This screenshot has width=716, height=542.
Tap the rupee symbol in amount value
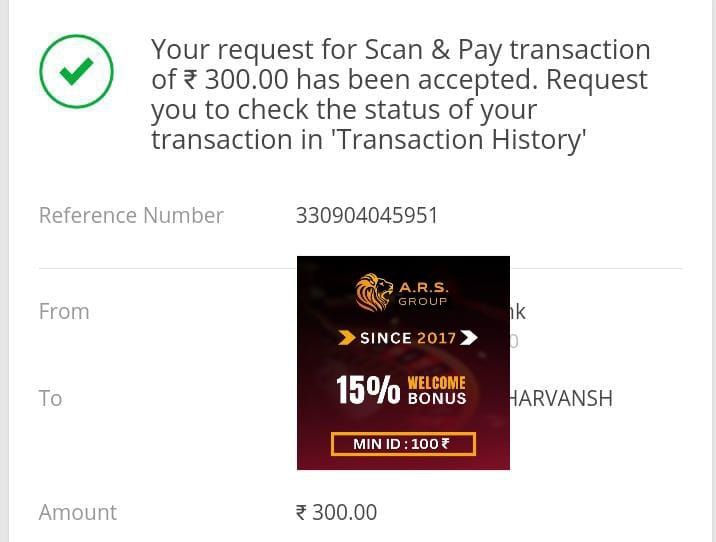pyautogui.click(x=301, y=513)
